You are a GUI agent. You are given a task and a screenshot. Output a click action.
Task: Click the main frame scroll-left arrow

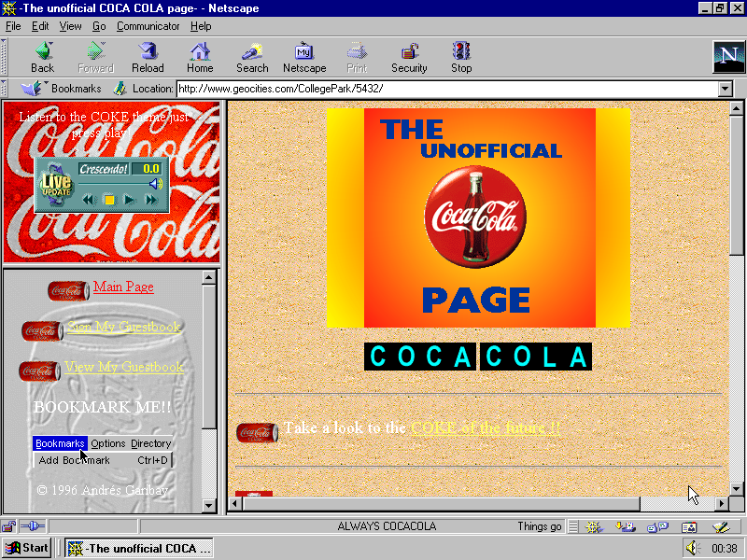click(235, 503)
